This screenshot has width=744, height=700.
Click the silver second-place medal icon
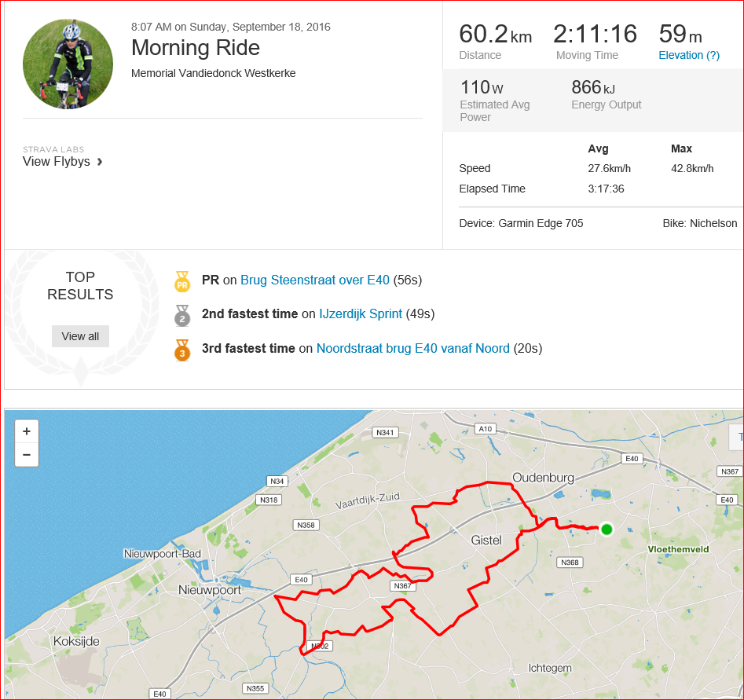click(182, 316)
